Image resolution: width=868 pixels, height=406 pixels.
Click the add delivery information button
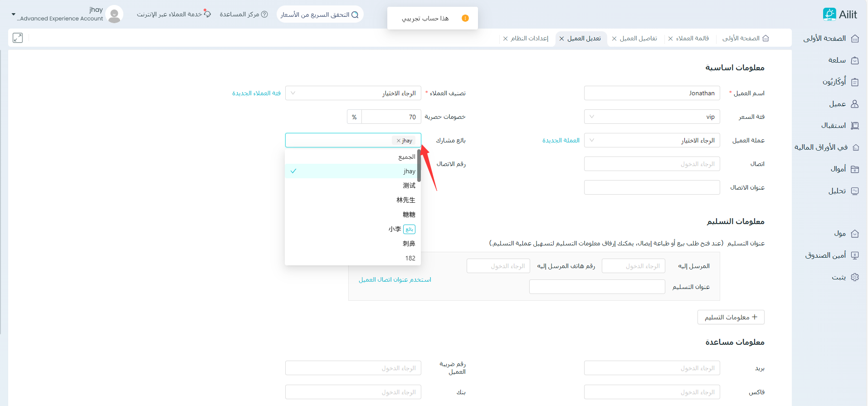tap(731, 317)
